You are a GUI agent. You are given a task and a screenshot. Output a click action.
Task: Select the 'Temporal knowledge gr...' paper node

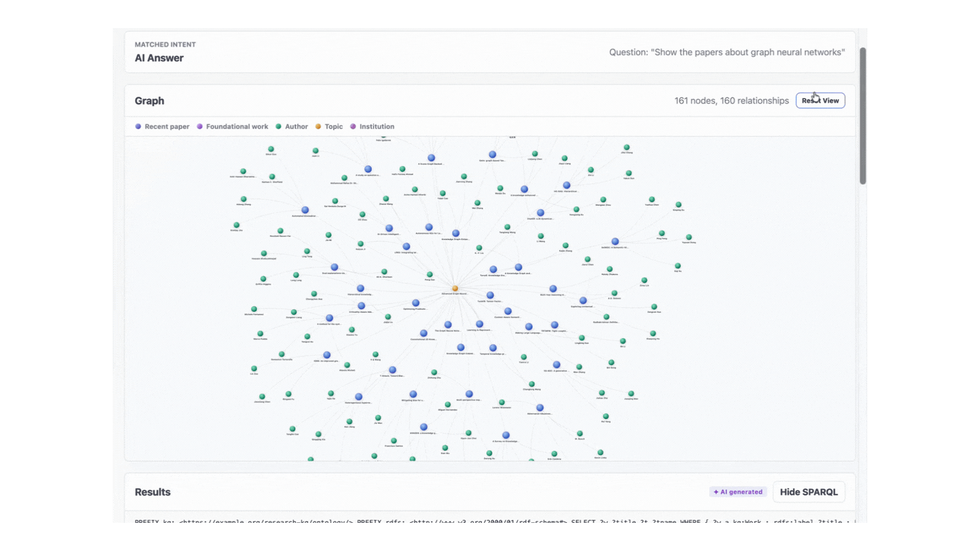click(493, 348)
